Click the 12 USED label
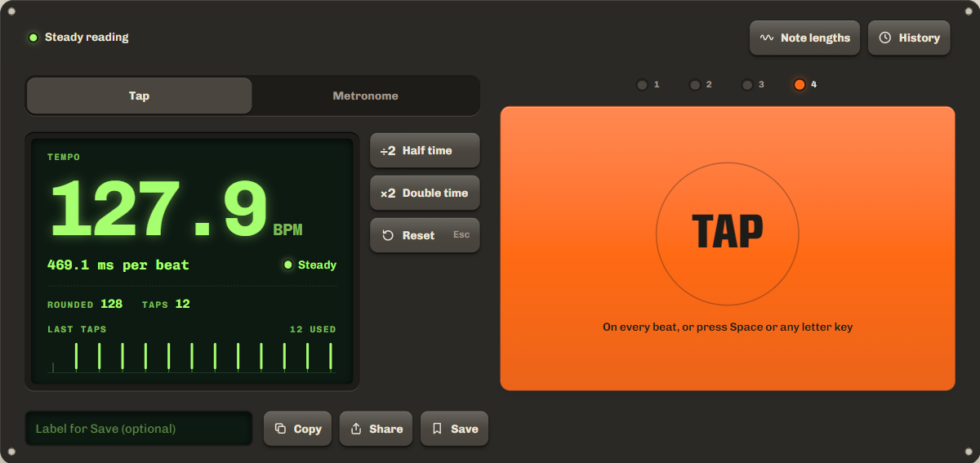 pos(313,330)
